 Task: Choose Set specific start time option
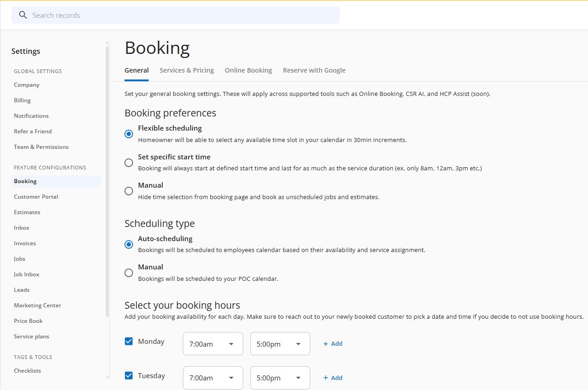129,163
